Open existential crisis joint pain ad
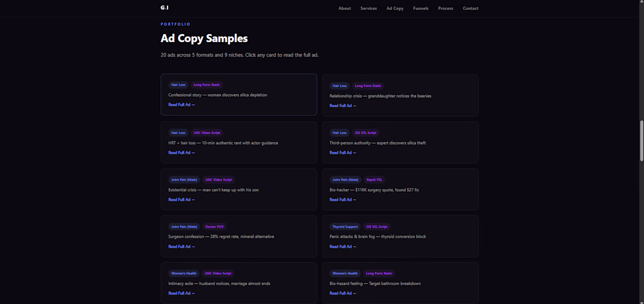This screenshot has height=304, width=644. 181,200
